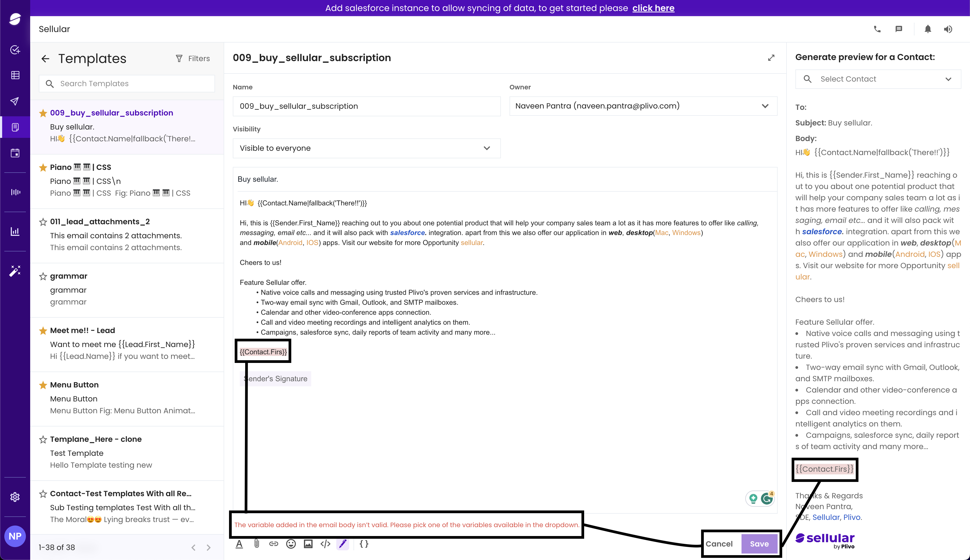Open the Templane_Here - clone template

127,453
